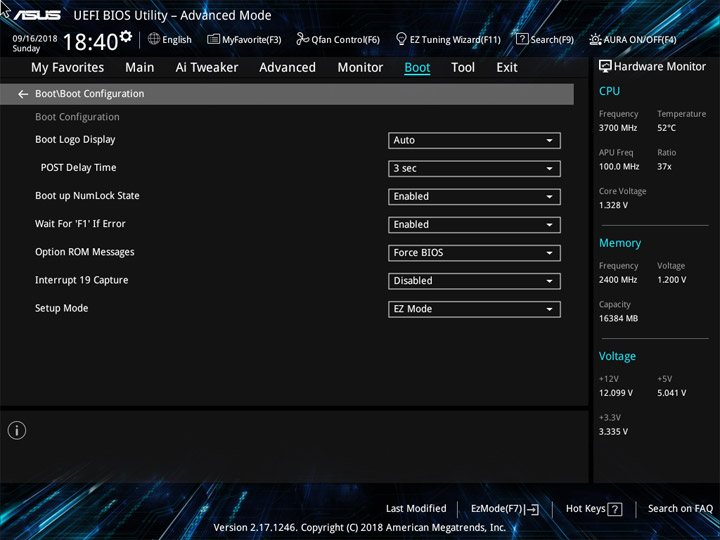
Task: Select the Boot tab
Action: click(417, 68)
